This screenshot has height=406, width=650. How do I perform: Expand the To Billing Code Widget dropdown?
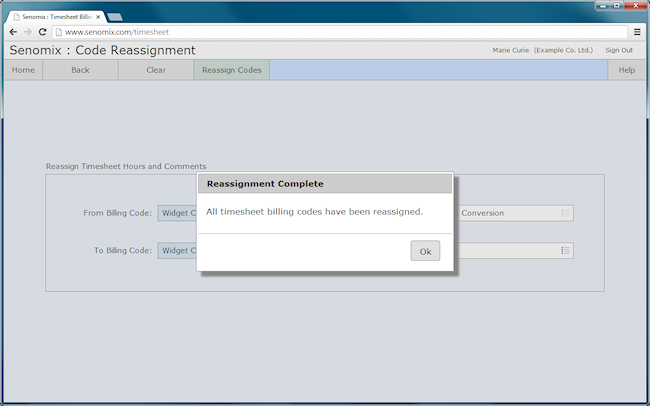pos(177,250)
